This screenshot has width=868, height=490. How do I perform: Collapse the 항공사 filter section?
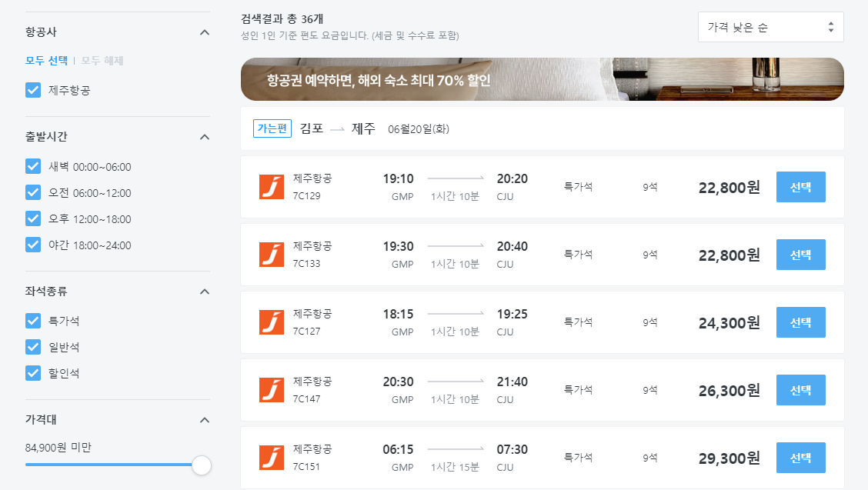pyautogui.click(x=205, y=32)
